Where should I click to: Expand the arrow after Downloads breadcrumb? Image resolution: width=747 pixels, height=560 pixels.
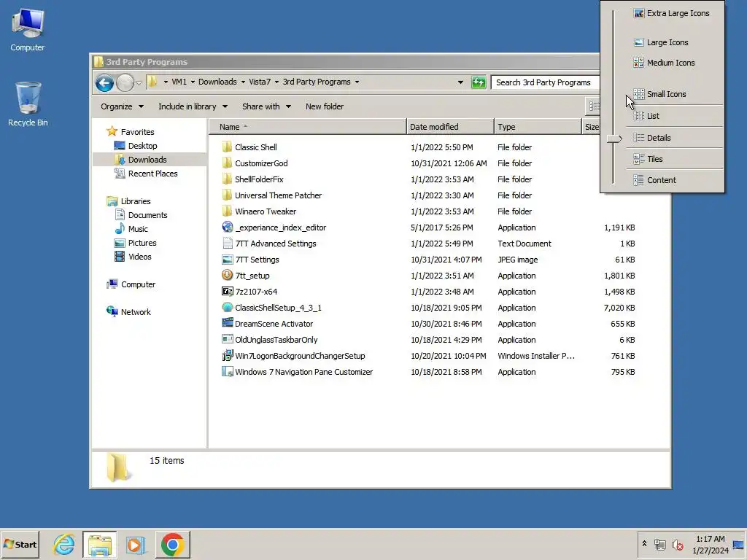coord(243,82)
